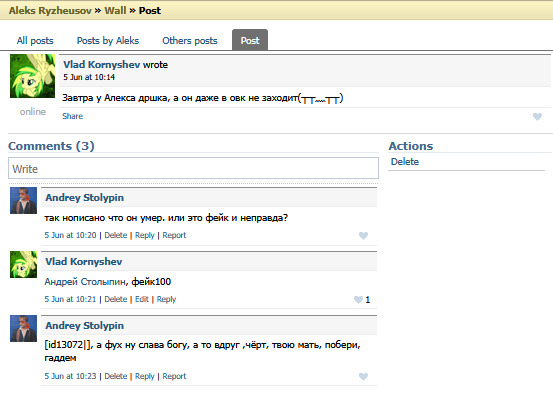Like Andrey Stolypin's 10:23 comment
Screen dimensions: 553x396
tap(363, 376)
